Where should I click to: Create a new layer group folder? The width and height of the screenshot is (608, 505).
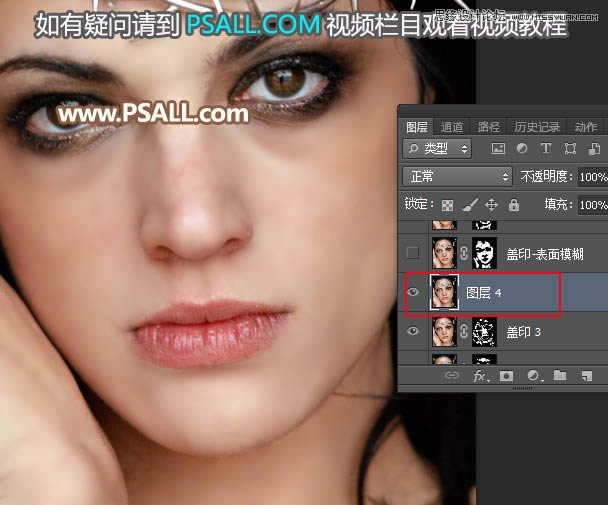coord(560,376)
